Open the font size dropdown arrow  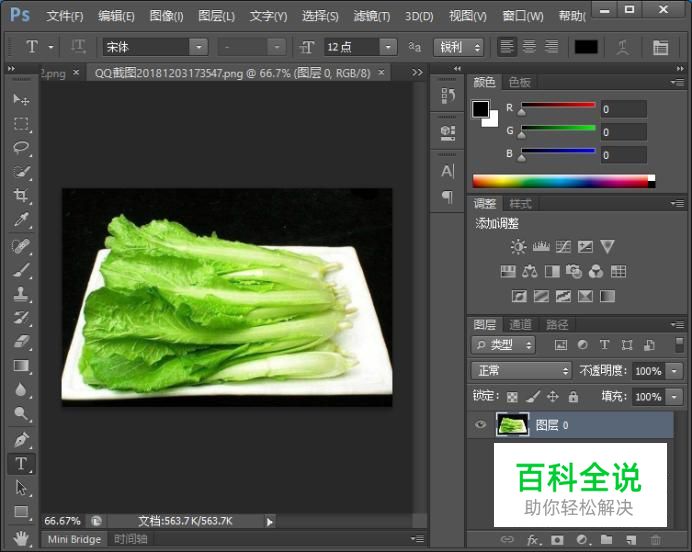point(388,46)
